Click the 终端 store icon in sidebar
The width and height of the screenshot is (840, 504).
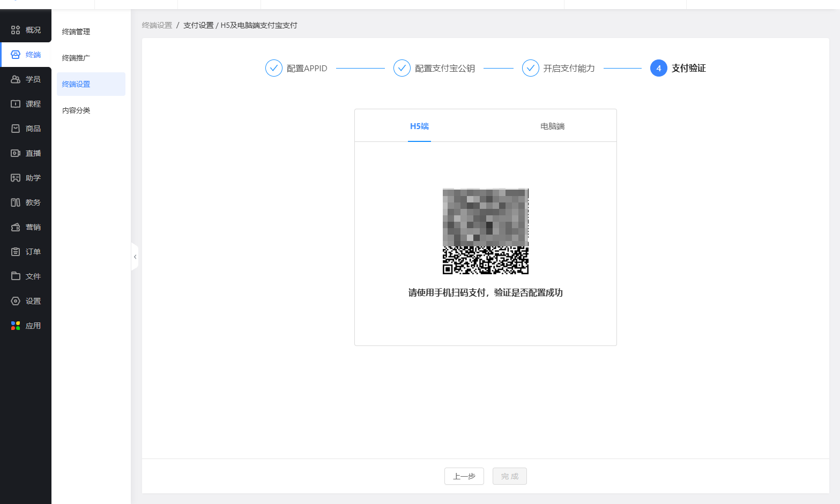pos(16,55)
